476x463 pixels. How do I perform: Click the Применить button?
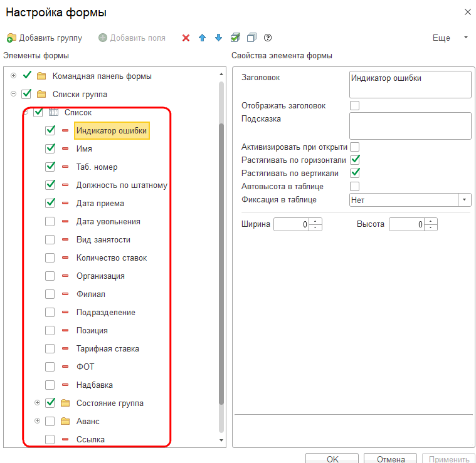pos(448,459)
